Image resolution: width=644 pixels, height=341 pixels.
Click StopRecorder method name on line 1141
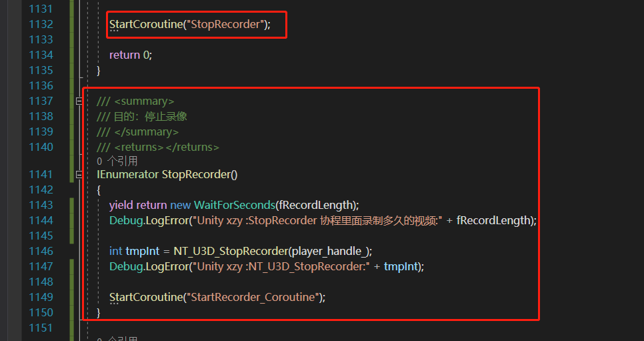[196, 174]
